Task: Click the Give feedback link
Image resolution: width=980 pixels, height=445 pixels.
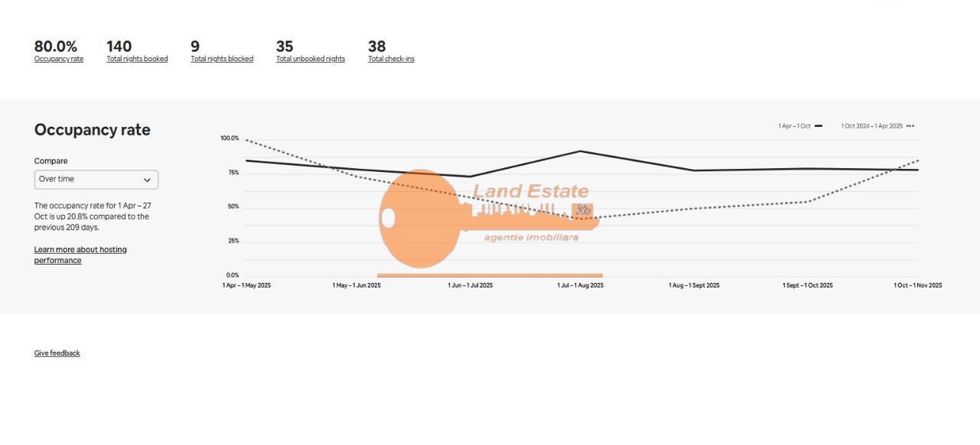Action: [x=57, y=353]
